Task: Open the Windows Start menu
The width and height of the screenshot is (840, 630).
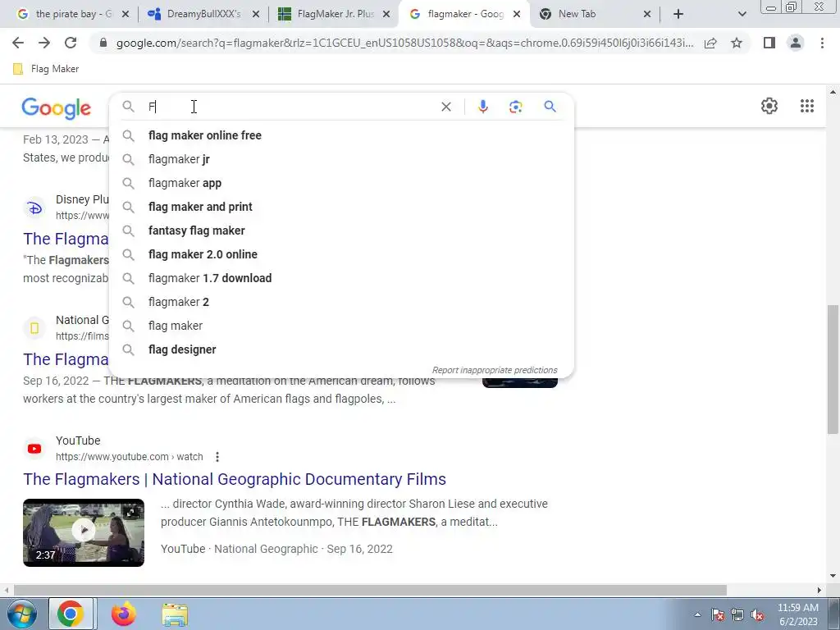Action: tap(21, 614)
